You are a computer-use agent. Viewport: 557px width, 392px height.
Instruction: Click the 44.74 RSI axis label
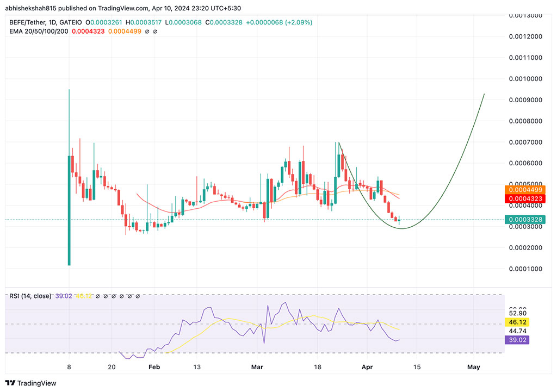tap(518, 331)
